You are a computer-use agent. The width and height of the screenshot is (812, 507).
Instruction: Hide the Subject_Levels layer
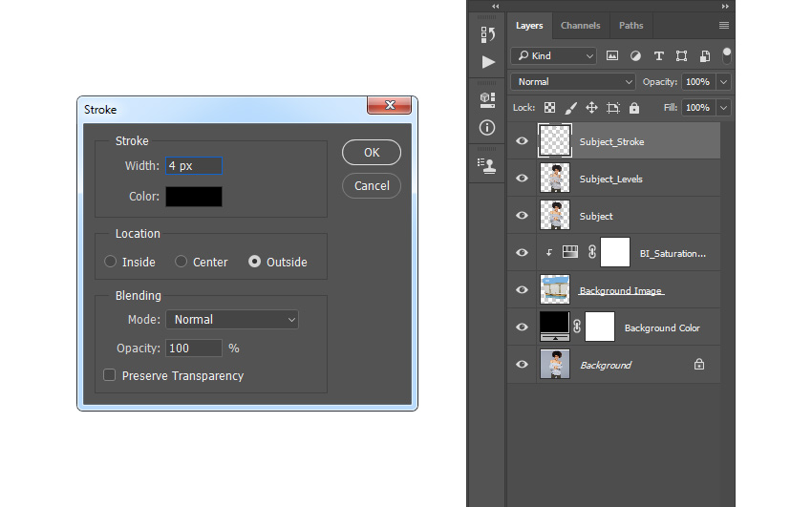522,179
